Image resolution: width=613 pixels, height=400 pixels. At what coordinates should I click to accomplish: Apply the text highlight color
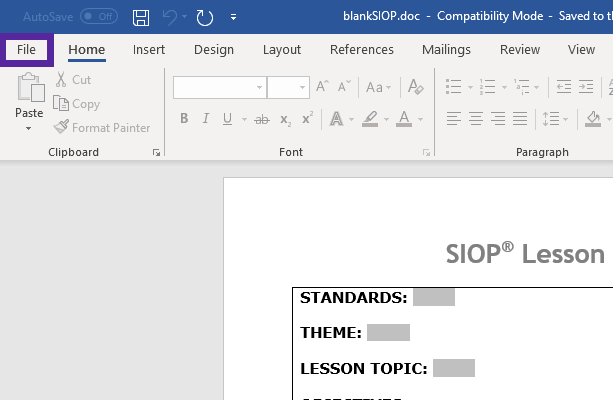tap(369, 119)
